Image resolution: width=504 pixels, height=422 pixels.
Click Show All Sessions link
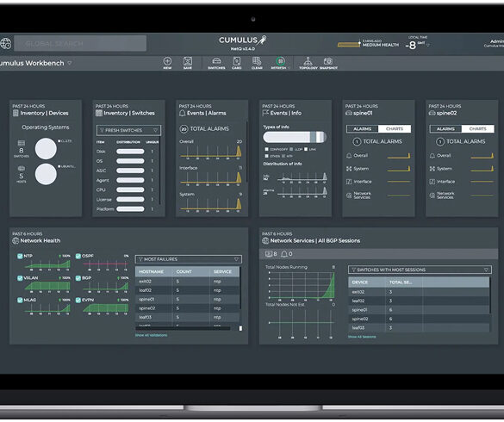[x=362, y=337]
